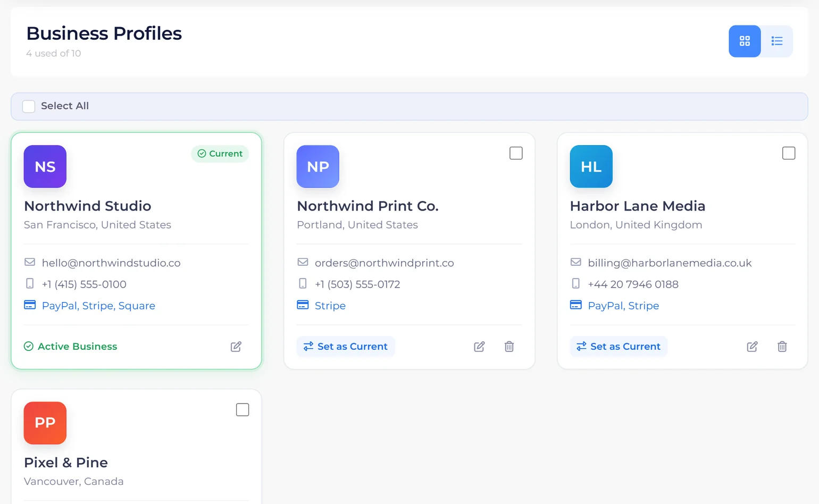Click billing@harborlanemedia.co.uk email address
This screenshot has height=504, width=819.
click(x=670, y=263)
